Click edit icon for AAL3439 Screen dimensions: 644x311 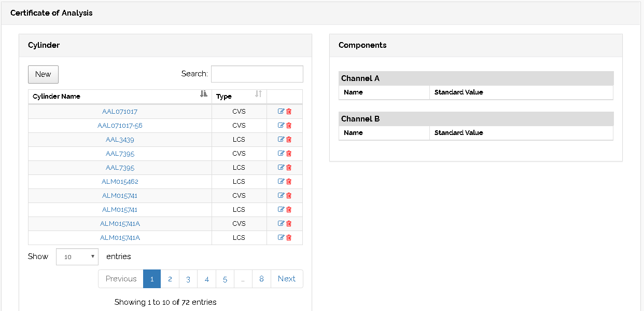pos(281,139)
